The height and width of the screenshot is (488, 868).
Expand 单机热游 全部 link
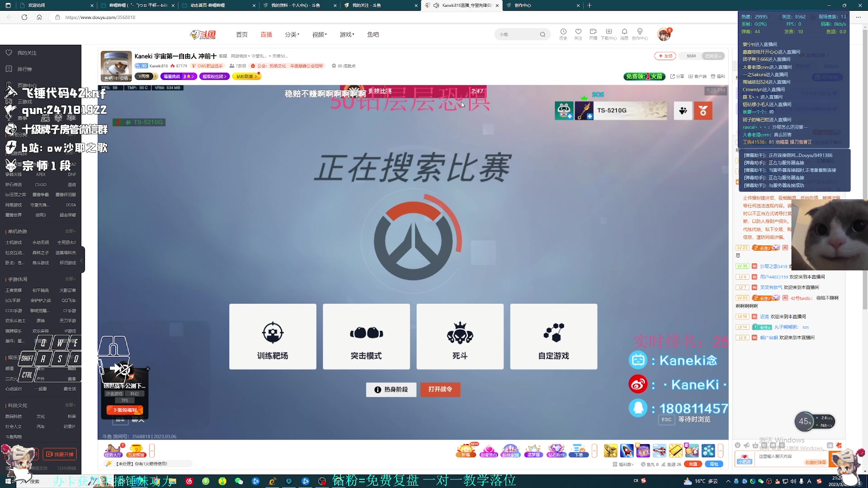(x=70, y=231)
